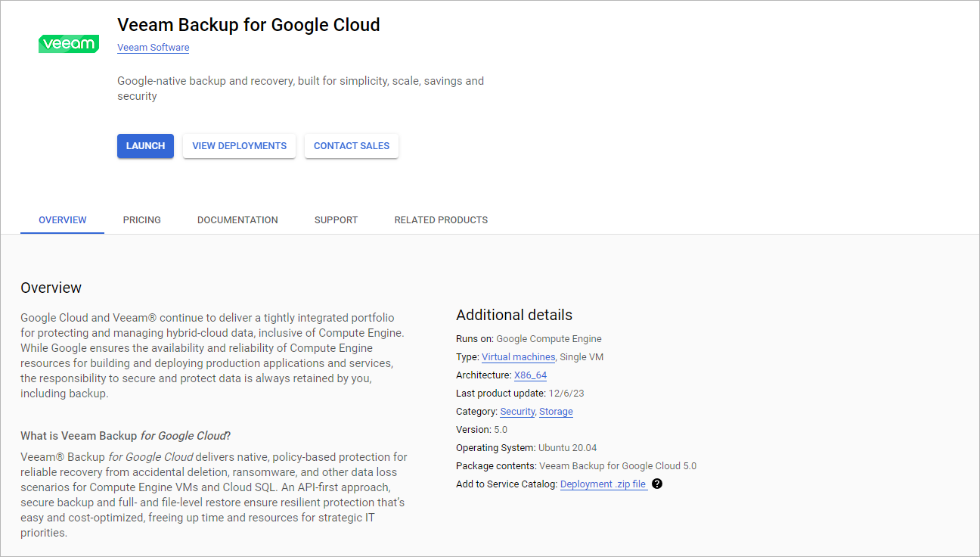Click the 'Runs on: Google Compute Engine' line

click(529, 339)
